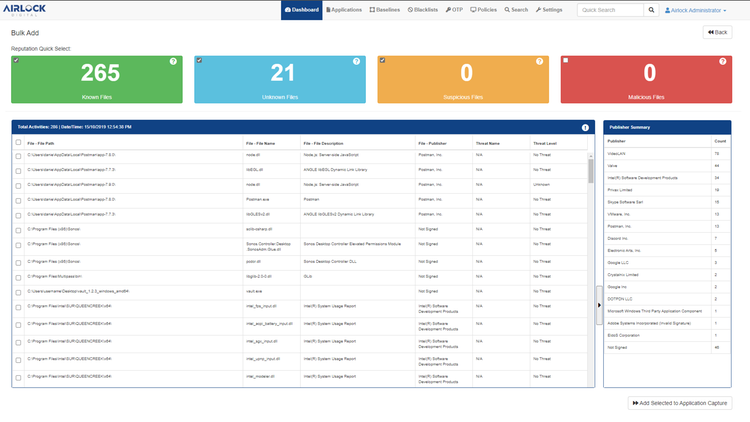Click the blue 21 Unknown Files card
Image resolution: width=750 pixels, height=422 pixels.
click(280, 79)
